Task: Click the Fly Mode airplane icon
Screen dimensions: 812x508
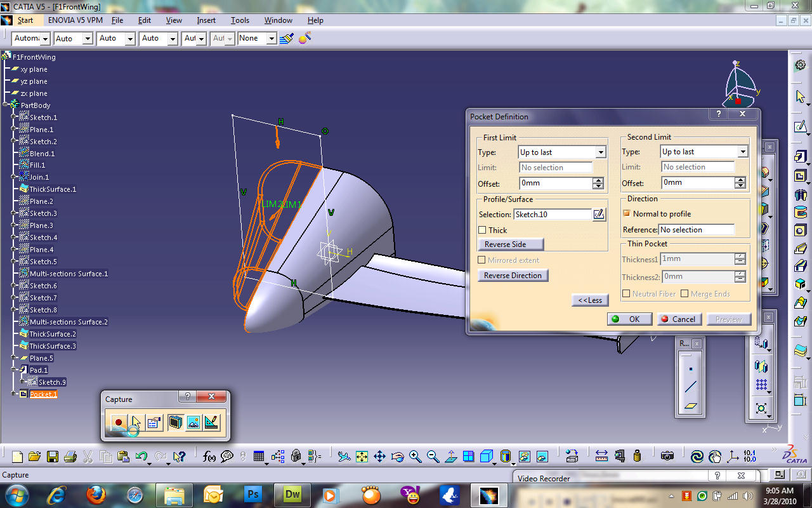Action: tap(344, 456)
